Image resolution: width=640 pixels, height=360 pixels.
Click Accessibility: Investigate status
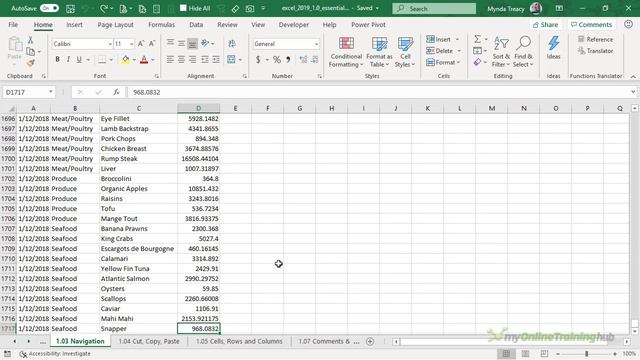[55, 353]
